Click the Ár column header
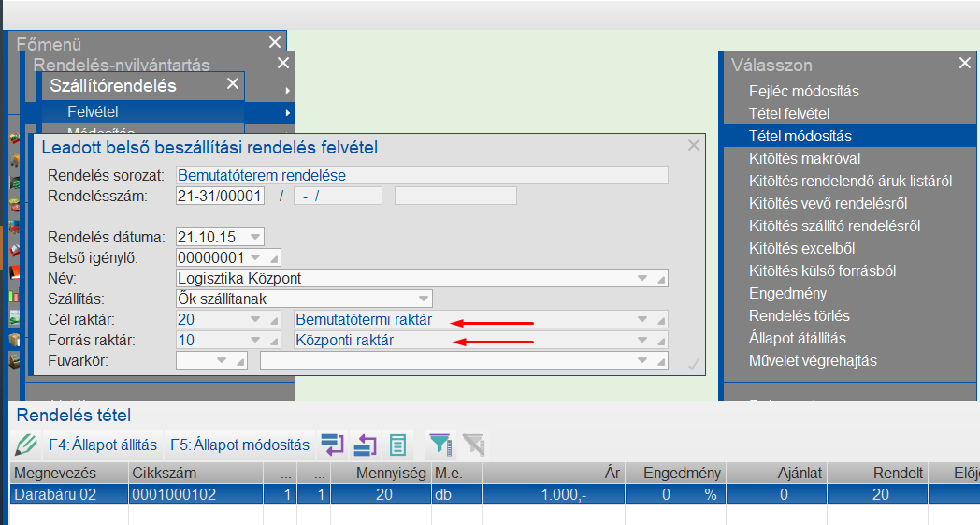 click(554, 474)
